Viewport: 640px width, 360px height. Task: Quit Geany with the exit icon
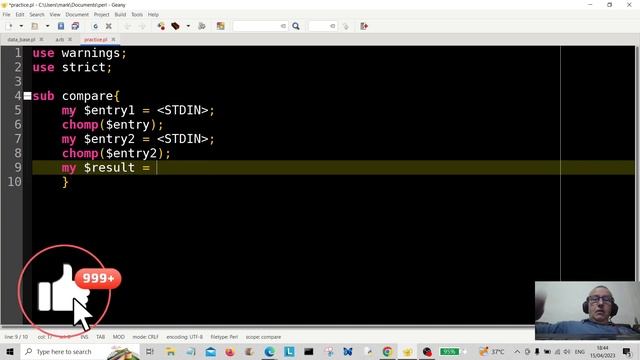click(x=364, y=26)
